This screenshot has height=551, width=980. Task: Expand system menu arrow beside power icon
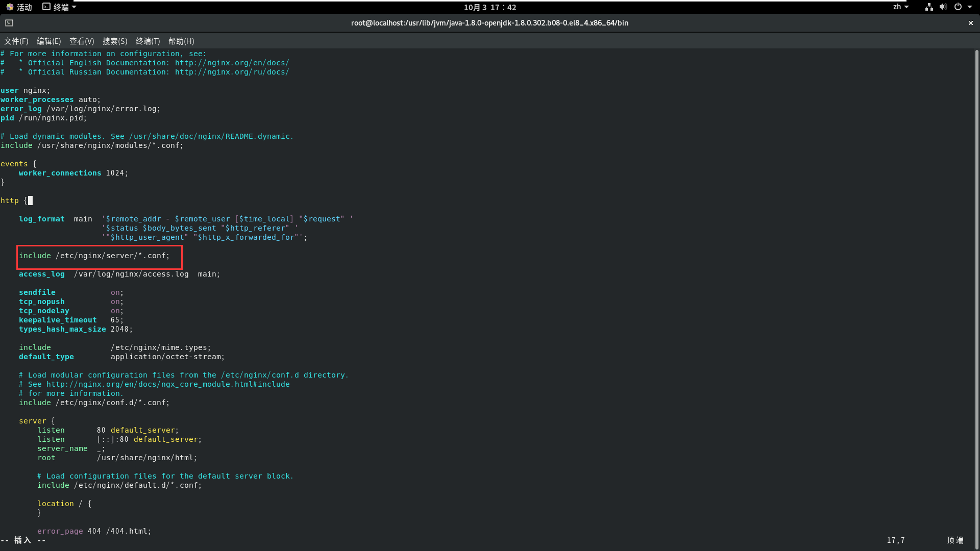(970, 7)
